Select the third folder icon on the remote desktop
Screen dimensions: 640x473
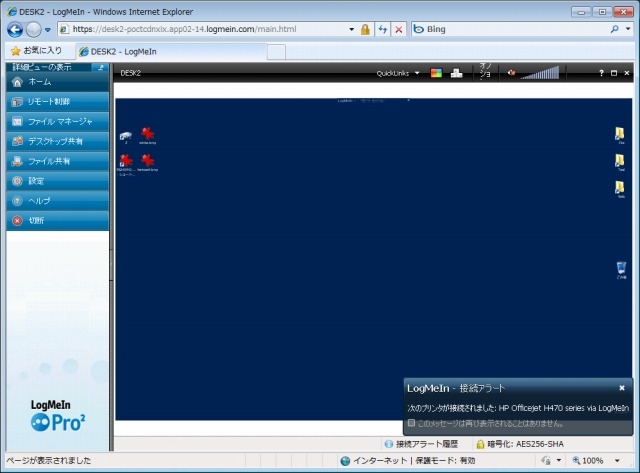620,189
